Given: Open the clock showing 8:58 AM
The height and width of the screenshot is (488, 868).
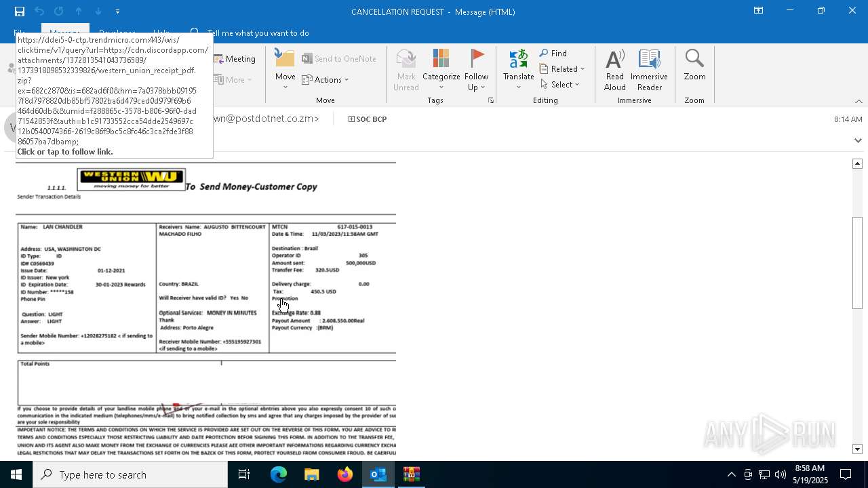Looking at the screenshot, I should 810,474.
